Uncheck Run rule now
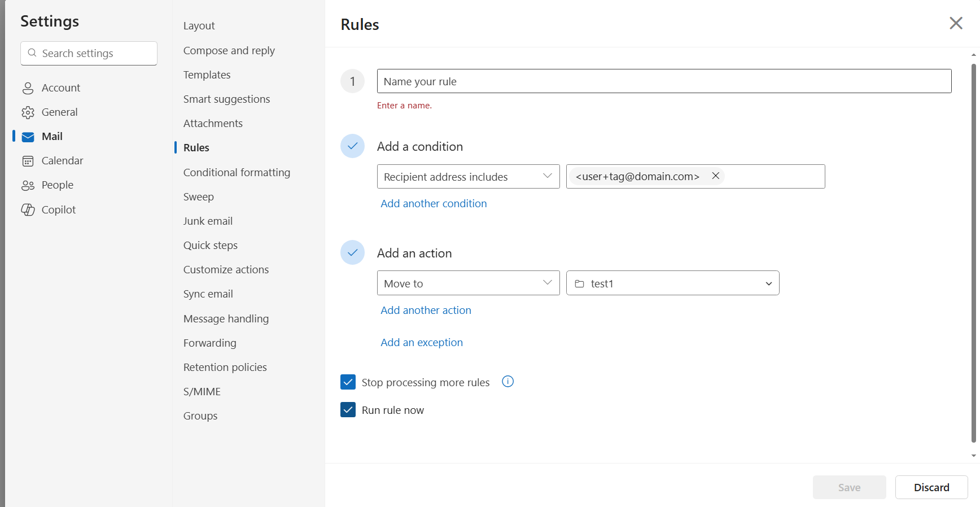 [348, 410]
